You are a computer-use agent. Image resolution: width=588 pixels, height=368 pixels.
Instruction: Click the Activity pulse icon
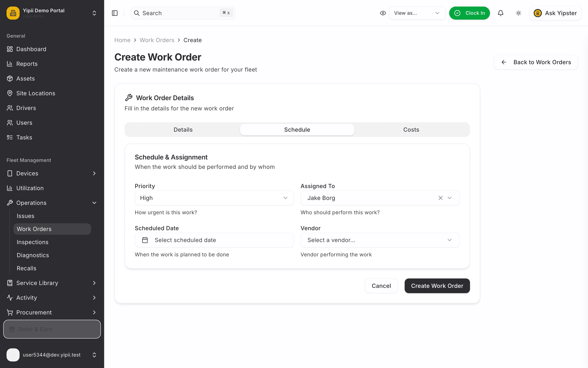(x=10, y=298)
